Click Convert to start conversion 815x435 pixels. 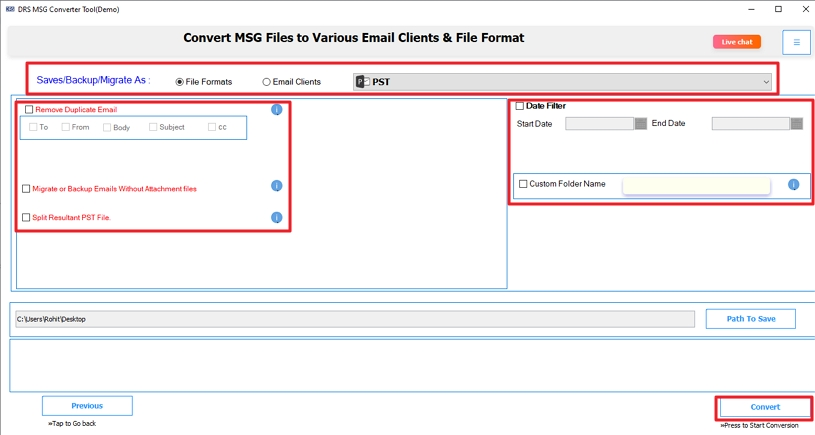coord(765,407)
